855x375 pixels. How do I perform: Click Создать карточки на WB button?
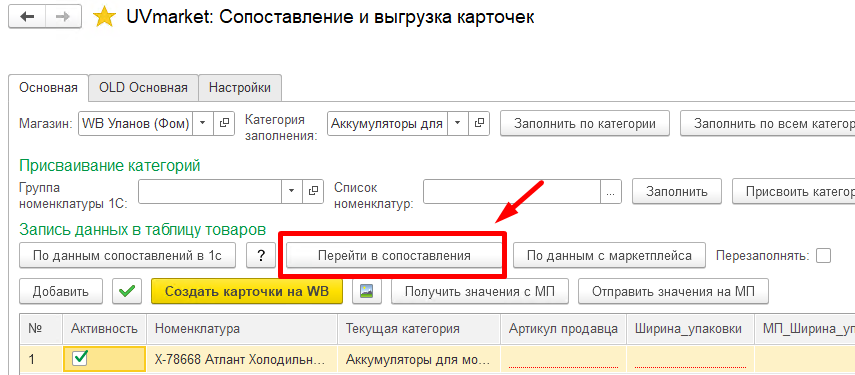tap(247, 291)
